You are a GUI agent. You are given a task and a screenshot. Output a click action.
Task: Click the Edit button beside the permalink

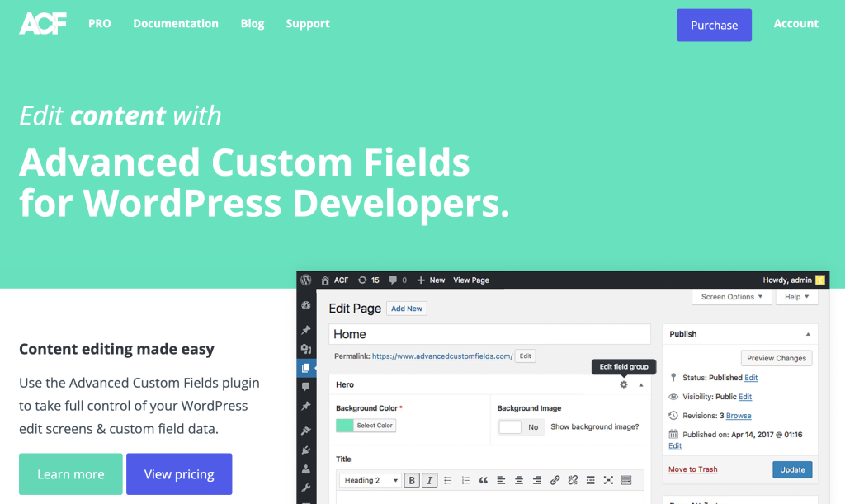[525, 356]
